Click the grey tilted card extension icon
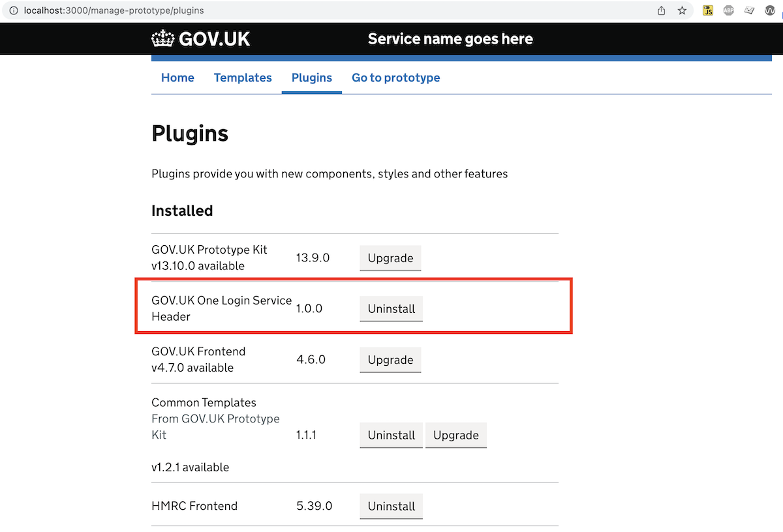 click(750, 10)
